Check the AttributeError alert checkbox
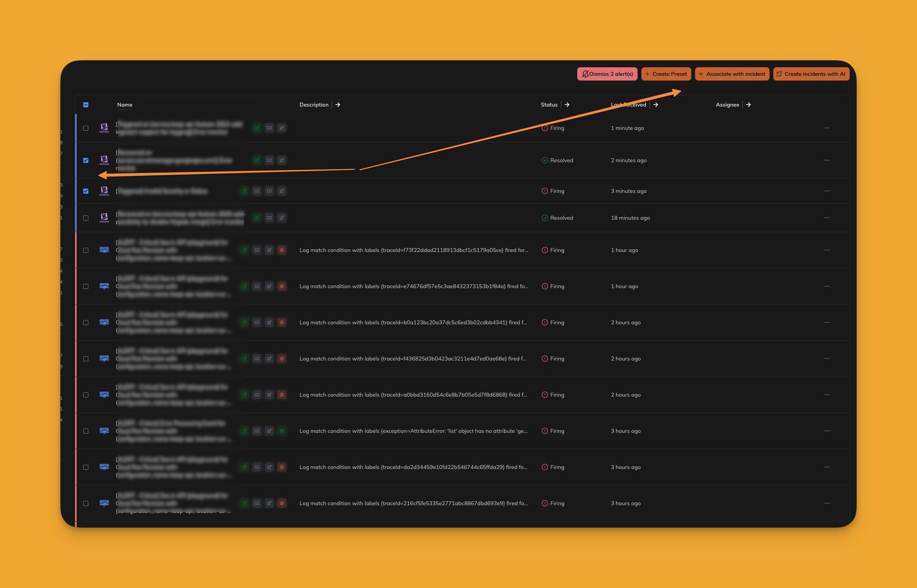 86,431
